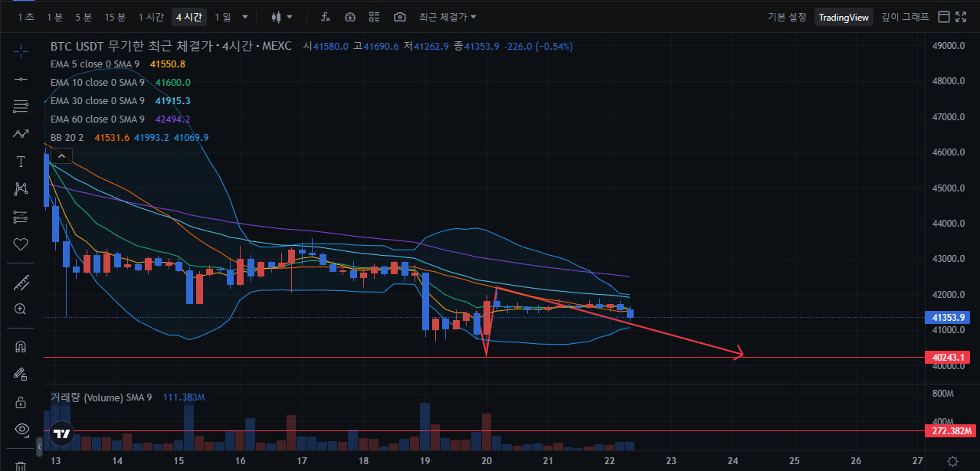Image resolution: width=980 pixels, height=471 pixels.
Task: Toggle lock all drawings
Action: [x=21, y=402]
